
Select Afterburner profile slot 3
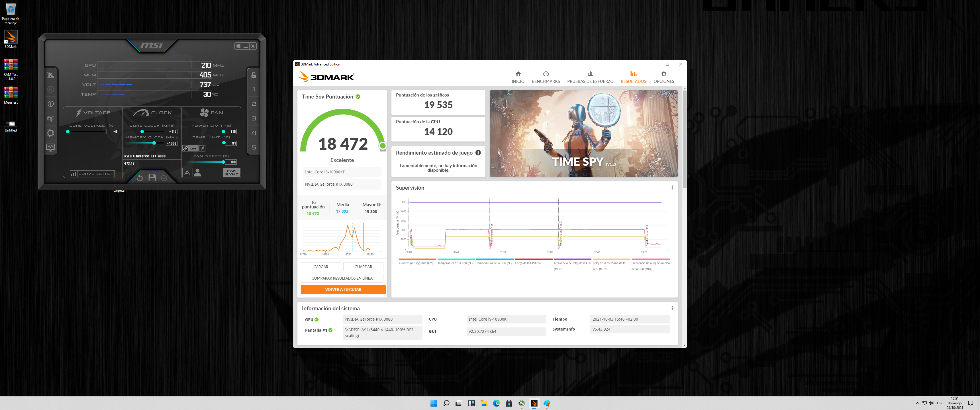254,119
